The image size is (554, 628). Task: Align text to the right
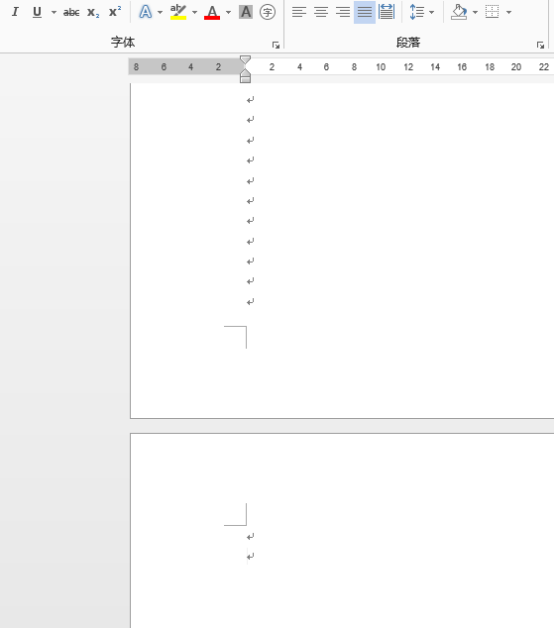(x=343, y=12)
